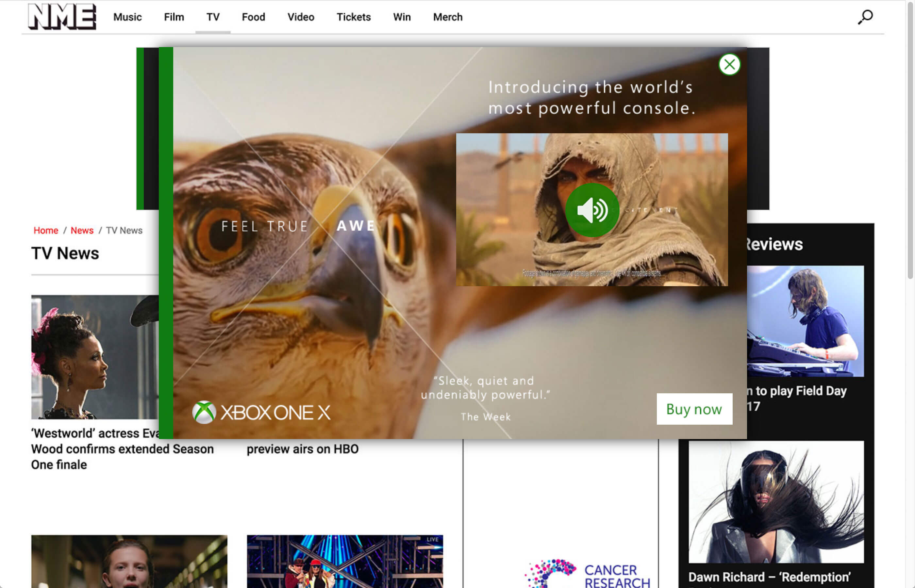Follow the Home breadcrumb link
The width and height of the screenshot is (915, 588).
coord(46,230)
